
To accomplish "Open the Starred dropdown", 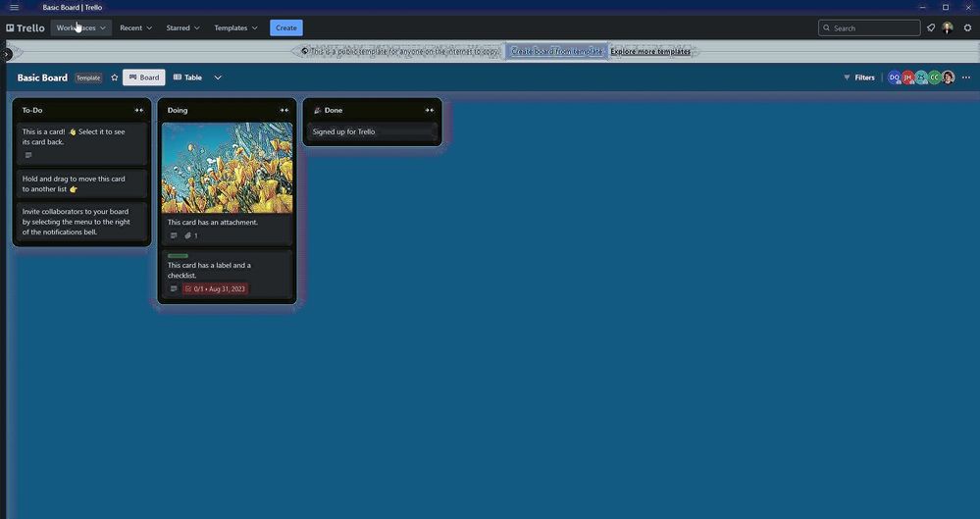I will tap(183, 28).
